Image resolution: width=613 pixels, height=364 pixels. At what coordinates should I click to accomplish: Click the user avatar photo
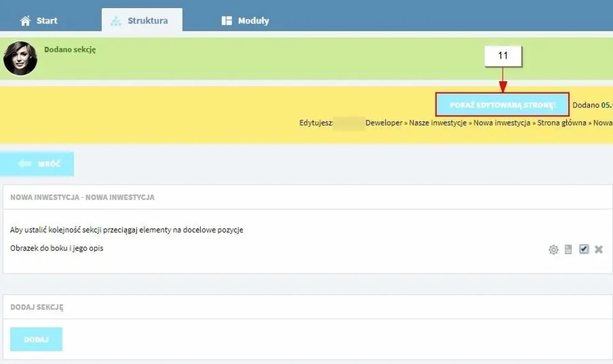[20, 58]
